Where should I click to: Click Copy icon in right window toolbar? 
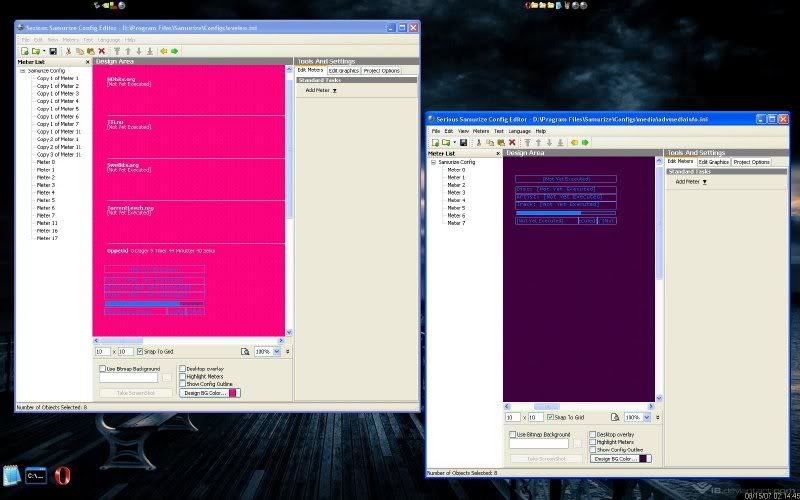tap(490, 142)
